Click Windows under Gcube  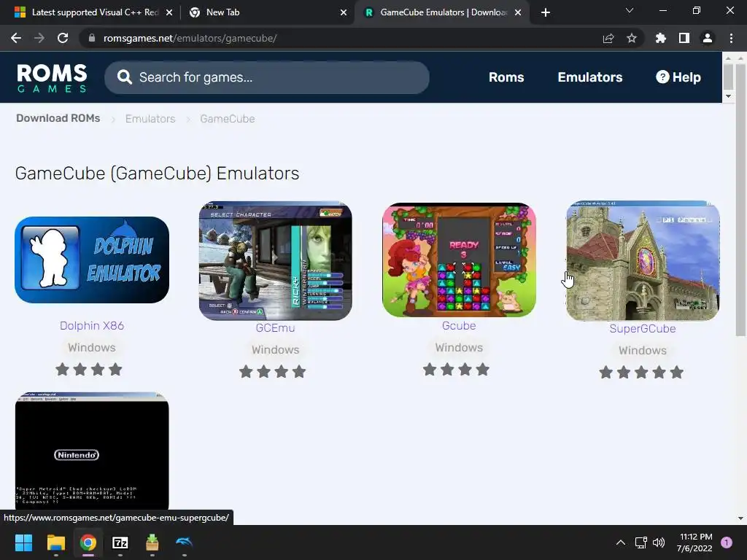point(459,348)
